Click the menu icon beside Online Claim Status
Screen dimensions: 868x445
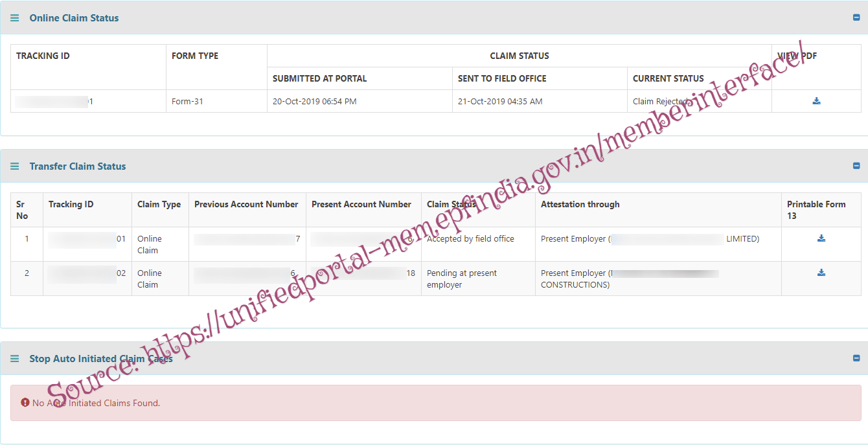[x=15, y=18]
